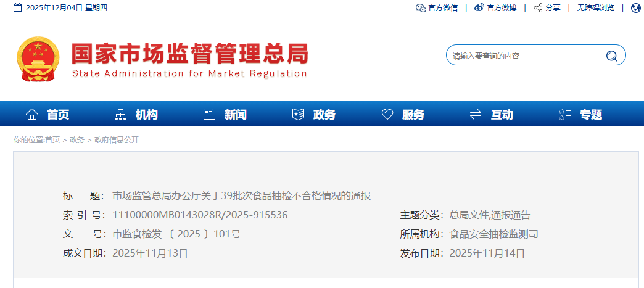This screenshot has width=644, height=288.
Task: Click the organization chart icon for 机构
Action: (121, 114)
